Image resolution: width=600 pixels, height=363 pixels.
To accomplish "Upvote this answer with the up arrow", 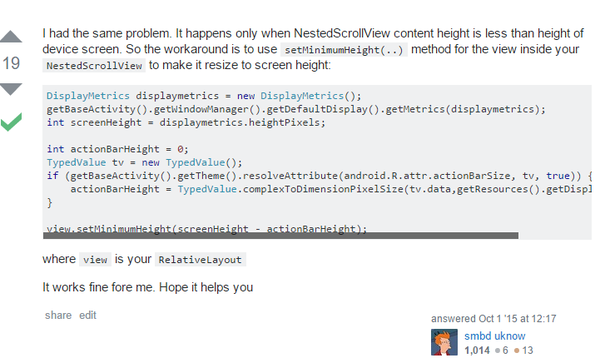I will coord(11,36).
